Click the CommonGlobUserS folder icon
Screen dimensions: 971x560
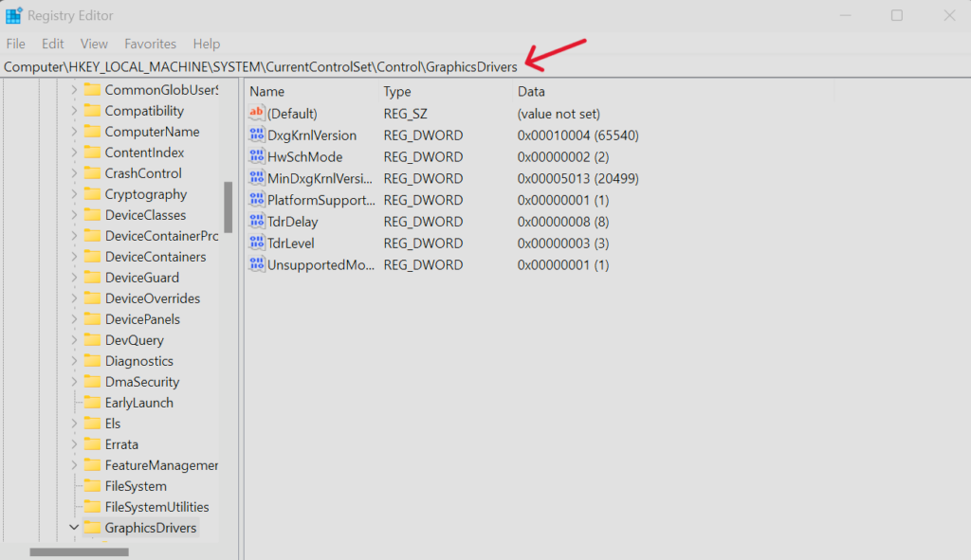(92, 90)
